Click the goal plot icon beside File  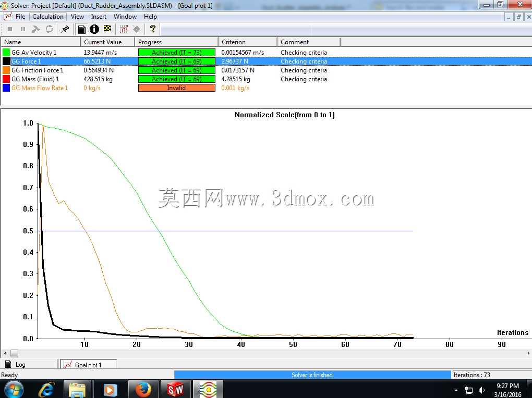pos(7,16)
